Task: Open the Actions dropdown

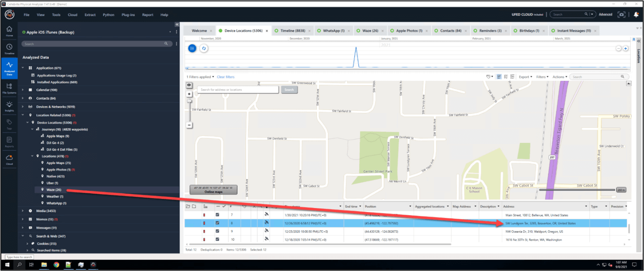Action: [560, 77]
